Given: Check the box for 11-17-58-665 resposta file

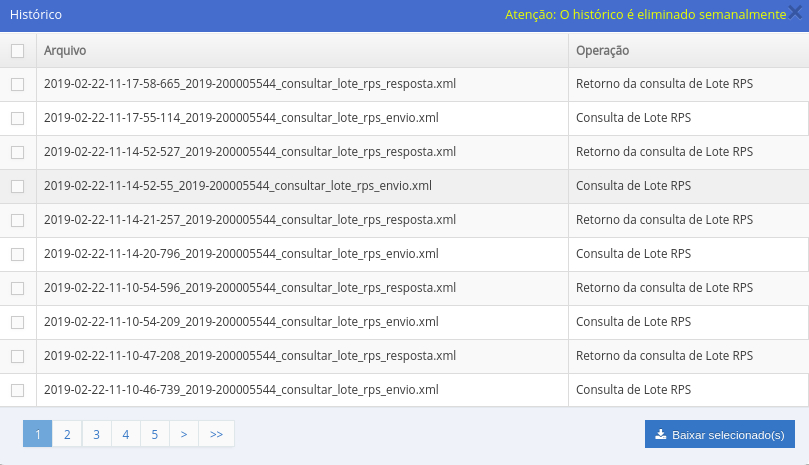Looking at the screenshot, I should [17, 85].
